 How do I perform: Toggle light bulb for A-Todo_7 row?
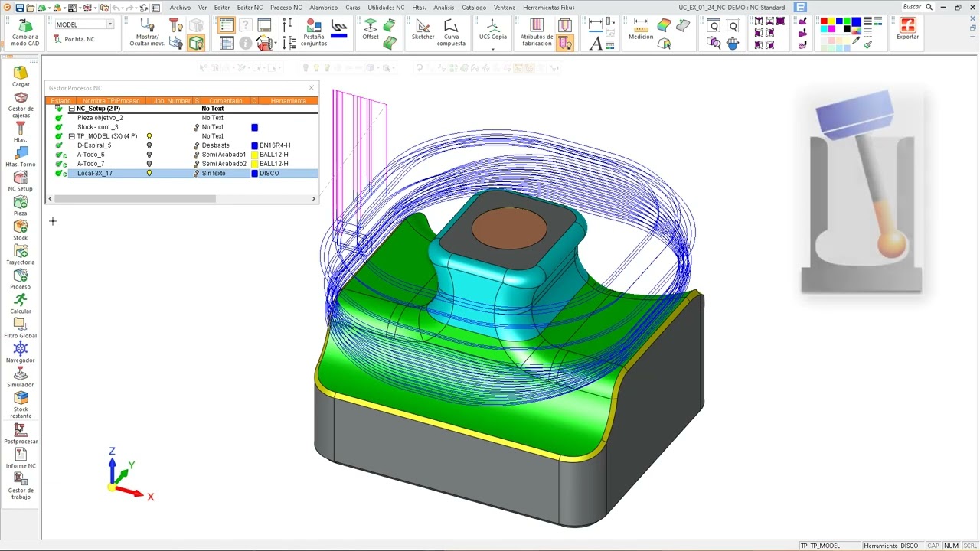point(149,164)
